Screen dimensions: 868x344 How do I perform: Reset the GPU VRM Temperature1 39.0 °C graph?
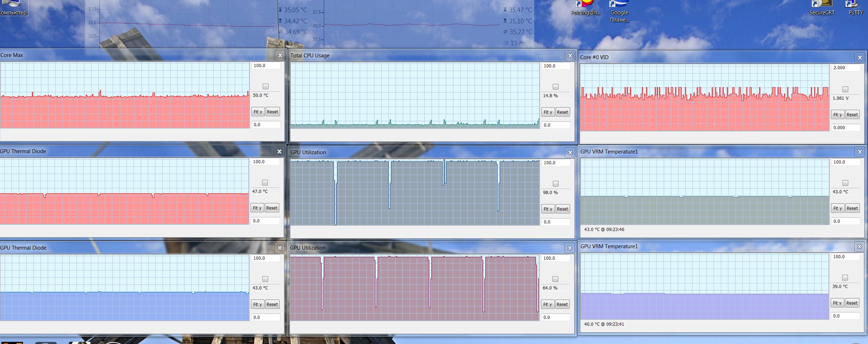pyautogui.click(x=852, y=303)
